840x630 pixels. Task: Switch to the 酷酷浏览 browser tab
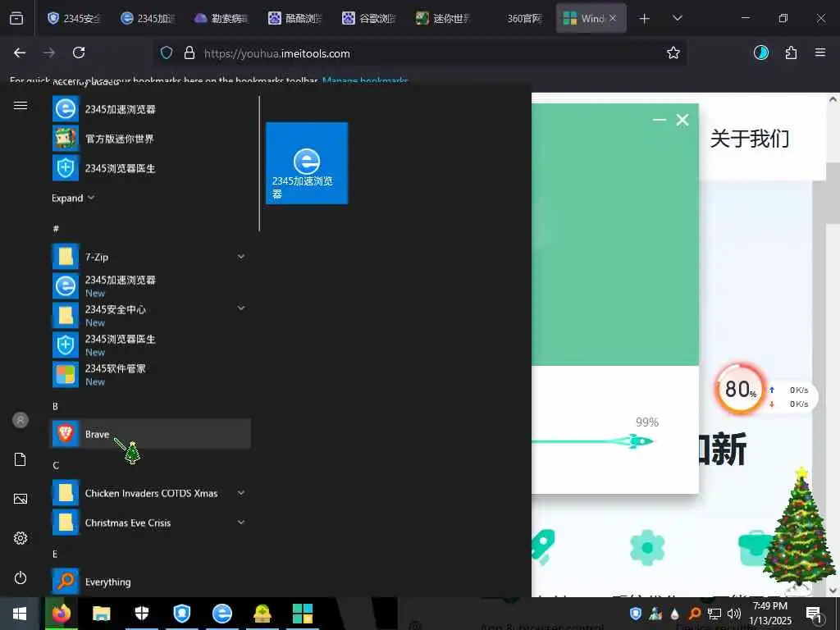pos(295,18)
